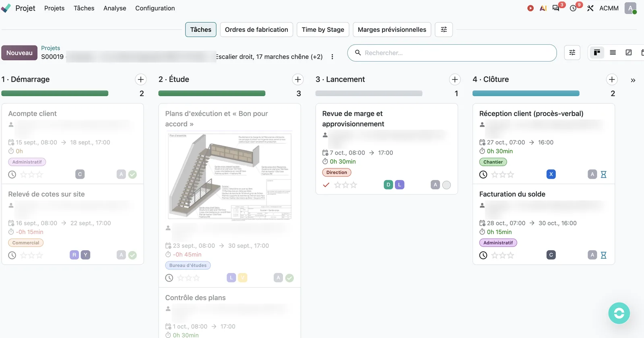
Task: Click activity clock on Réception client card
Action: point(483,175)
